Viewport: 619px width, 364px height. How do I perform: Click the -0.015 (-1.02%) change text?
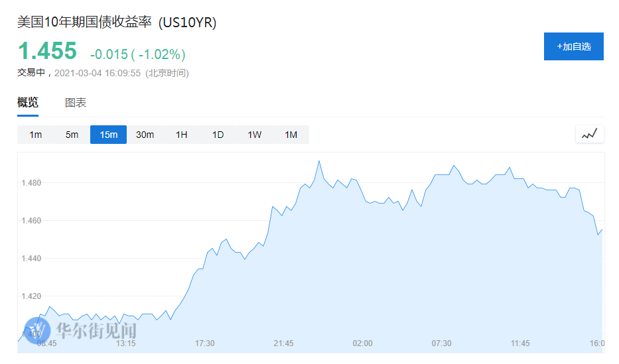click(138, 54)
